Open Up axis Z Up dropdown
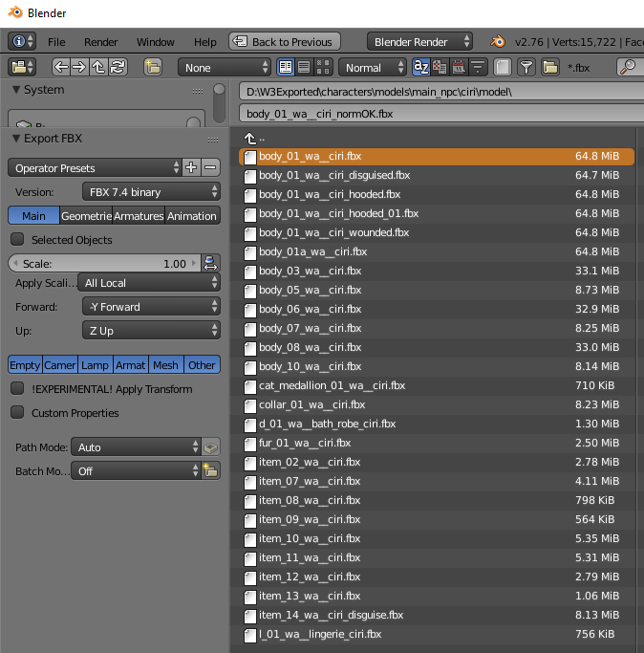 pos(151,331)
